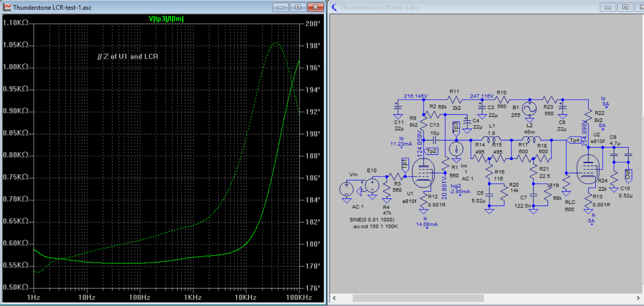
Task: Minimize the schematic window
Action: point(608,7)
